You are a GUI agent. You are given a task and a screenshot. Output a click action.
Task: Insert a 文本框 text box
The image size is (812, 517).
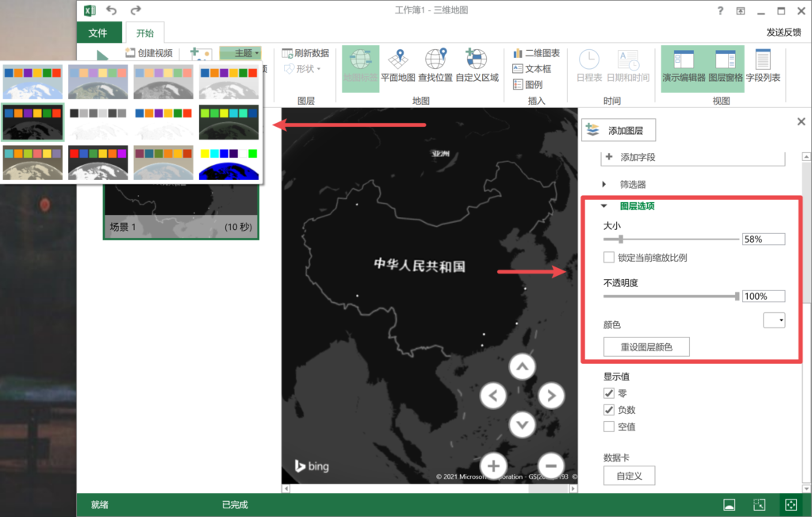(532, 69)
